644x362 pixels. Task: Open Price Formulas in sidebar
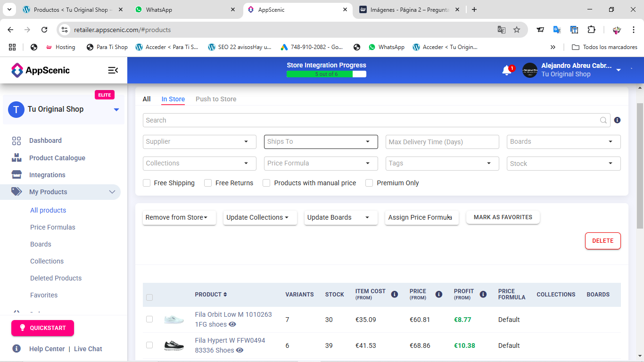point(53,227)
